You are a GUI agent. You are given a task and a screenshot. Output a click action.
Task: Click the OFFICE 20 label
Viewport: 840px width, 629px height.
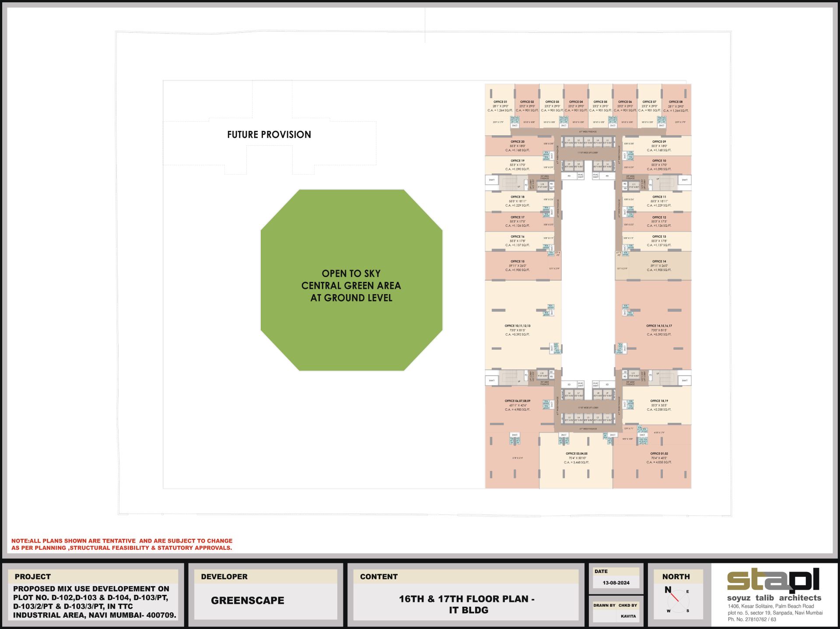[518, 141]
